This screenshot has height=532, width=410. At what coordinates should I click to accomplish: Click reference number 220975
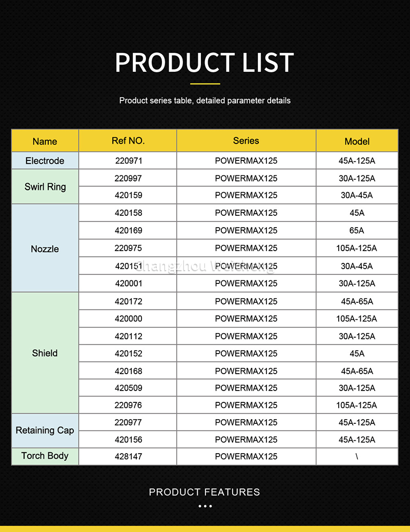[x=129, y=248]
